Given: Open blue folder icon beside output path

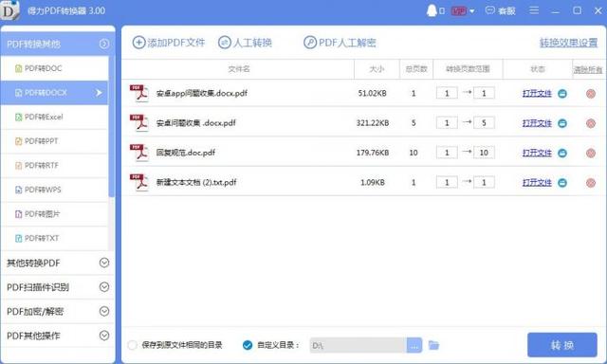Looking at the screenshot, I should 434,345.
